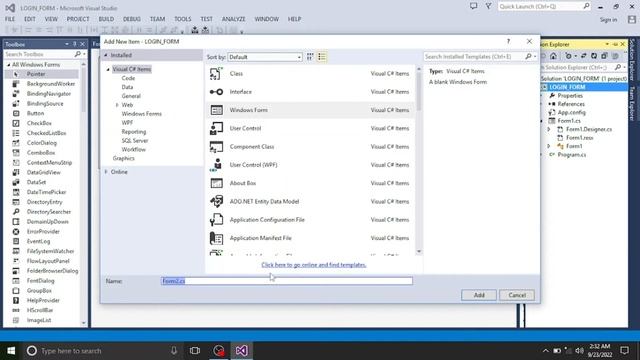Viewport: 640px width, 360px height.
Task: Open the PROJECT menu
Action: click(x=78, y=19)
